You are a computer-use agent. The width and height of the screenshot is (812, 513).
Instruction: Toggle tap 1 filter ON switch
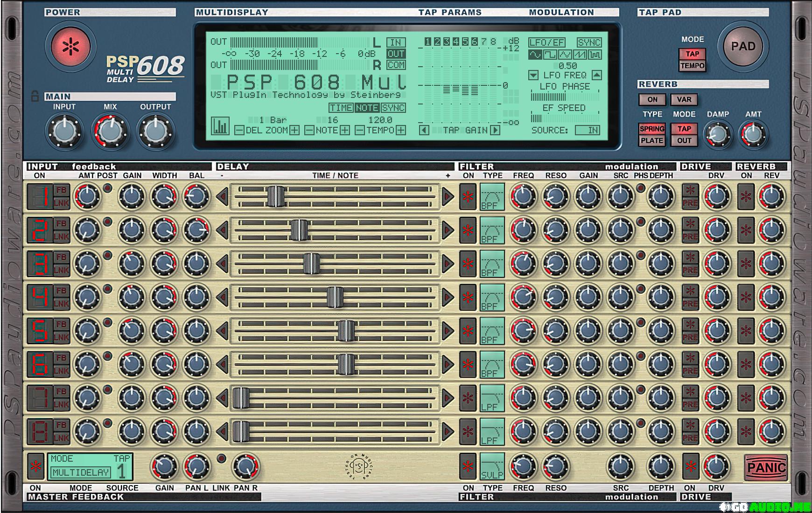tap(468, 196)
